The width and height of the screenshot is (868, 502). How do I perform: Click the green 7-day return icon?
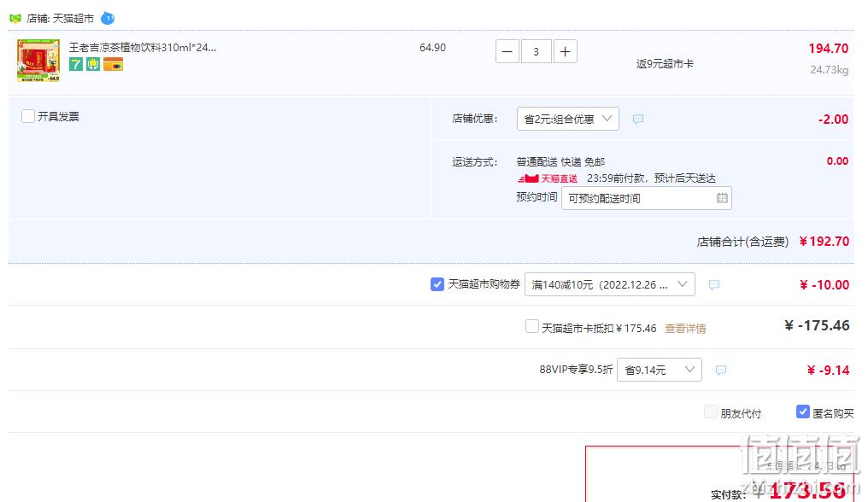coord(76,64)
